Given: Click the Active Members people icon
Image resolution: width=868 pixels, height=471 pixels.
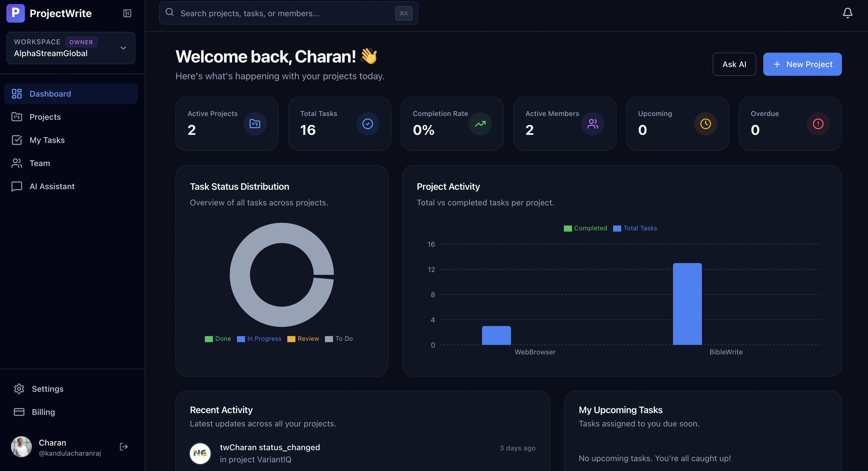Looking at the screenshot, I should pos(592,124).
